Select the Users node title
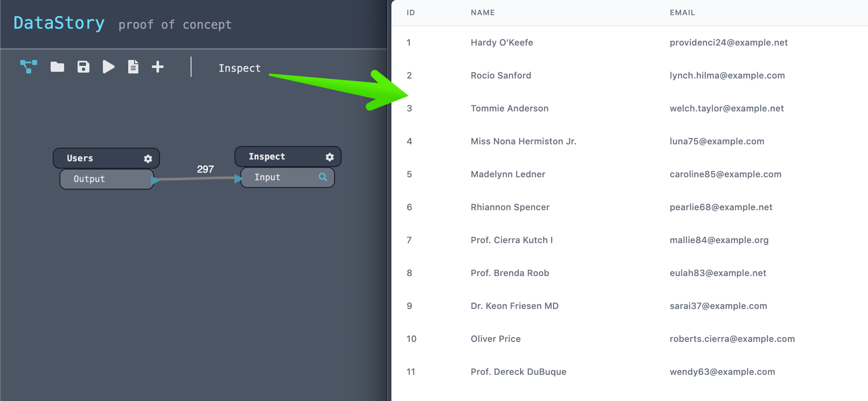Viewport: 868px width, 401px height. (x=80, y=158)
